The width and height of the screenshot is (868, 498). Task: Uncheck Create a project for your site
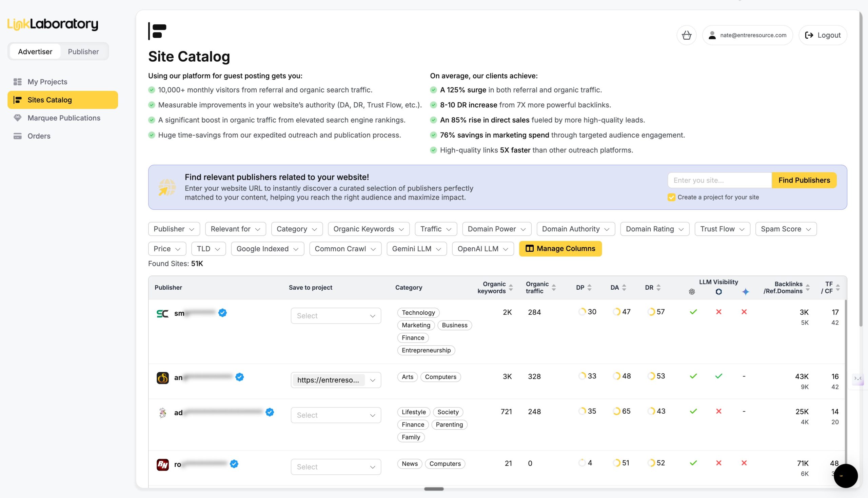pos(671,198)
